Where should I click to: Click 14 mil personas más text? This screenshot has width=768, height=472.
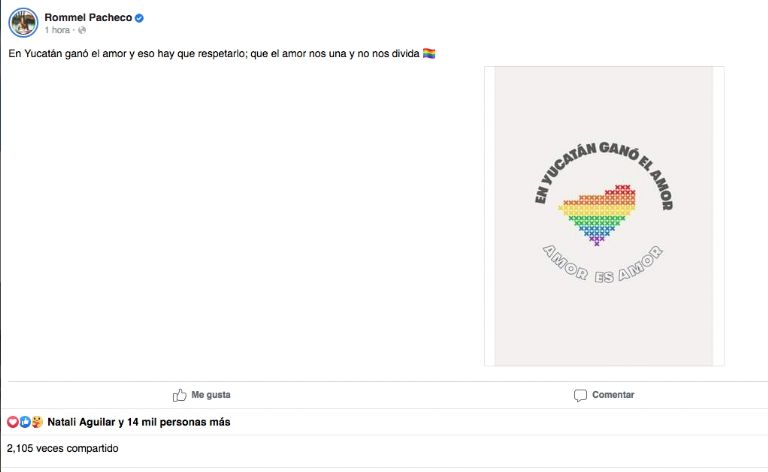pyautogui.click(x=179, y=422)
